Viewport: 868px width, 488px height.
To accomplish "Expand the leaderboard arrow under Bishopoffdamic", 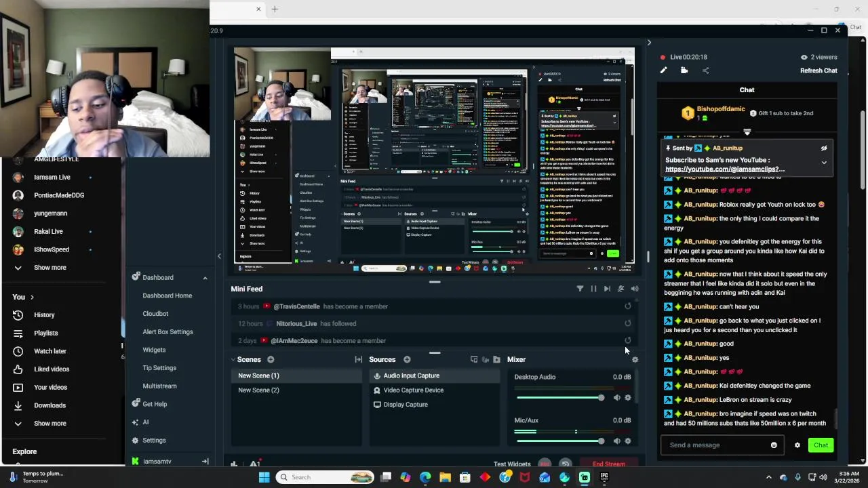I will pyautogui.click(x=747, y=132).
